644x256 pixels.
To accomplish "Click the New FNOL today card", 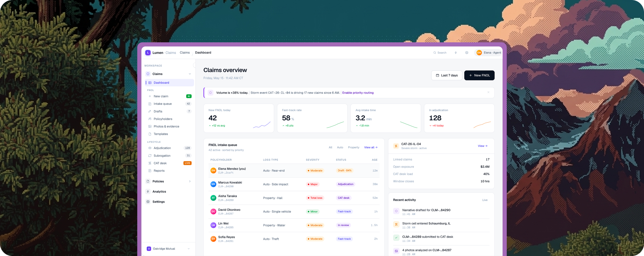I will tap(239, 118).
